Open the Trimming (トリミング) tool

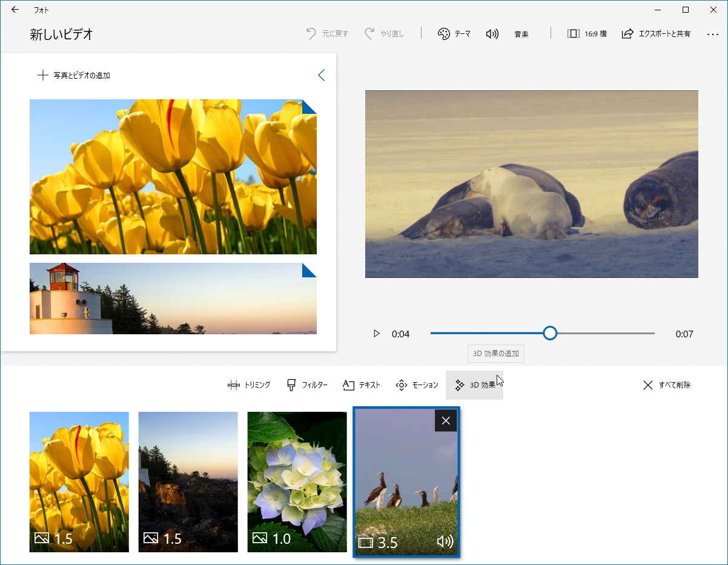tap(249, 385)
